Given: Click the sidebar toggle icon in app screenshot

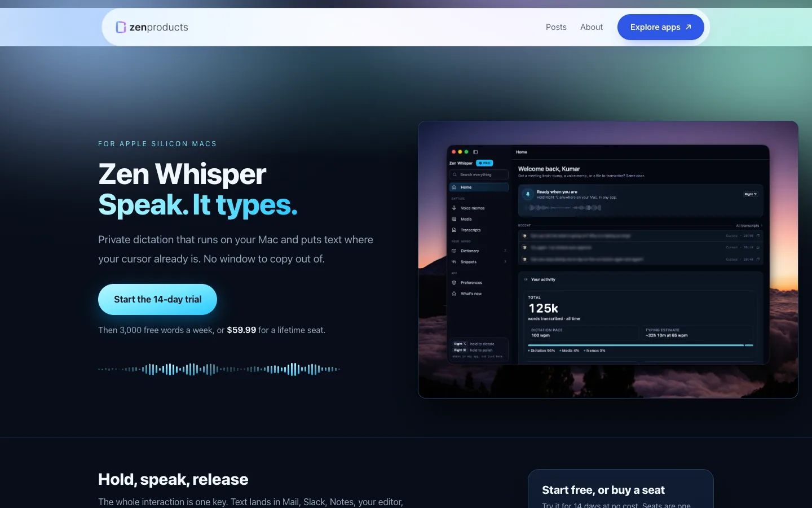Looking at the screenshot, I should (475, 152).
